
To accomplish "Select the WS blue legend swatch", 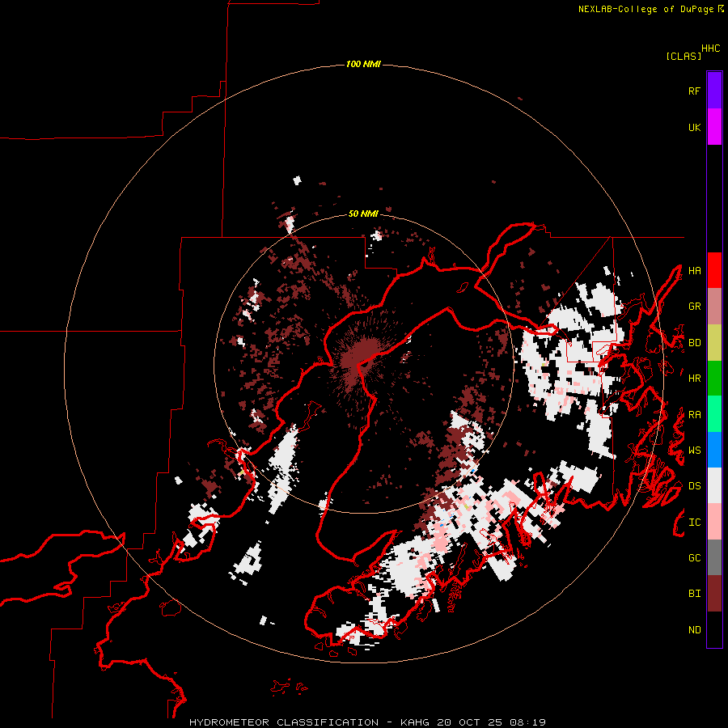I will pos(714,450).
